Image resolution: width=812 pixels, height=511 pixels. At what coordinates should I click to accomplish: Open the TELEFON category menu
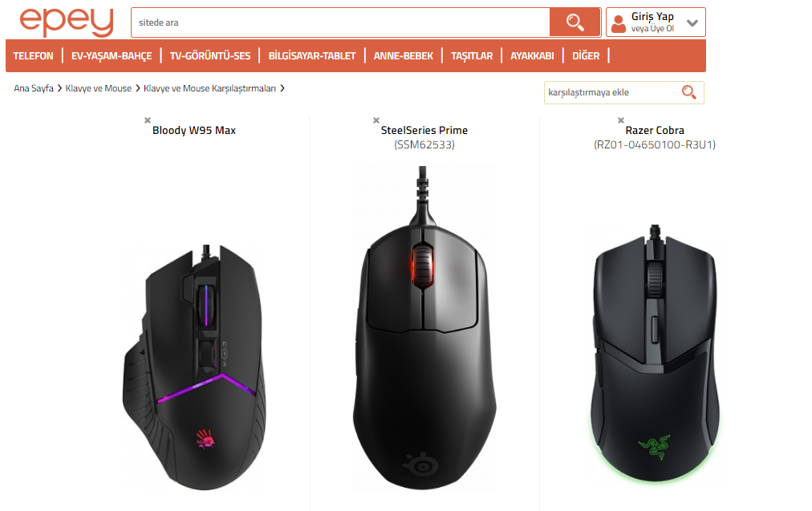click(x=33, y=56)
